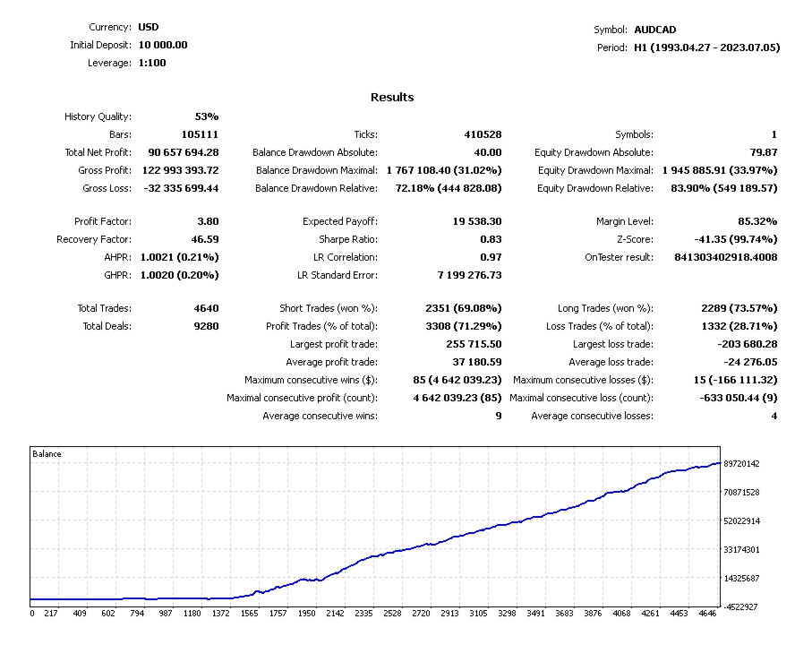Click the chart y-axis value 70871528

tap(741, 492)
